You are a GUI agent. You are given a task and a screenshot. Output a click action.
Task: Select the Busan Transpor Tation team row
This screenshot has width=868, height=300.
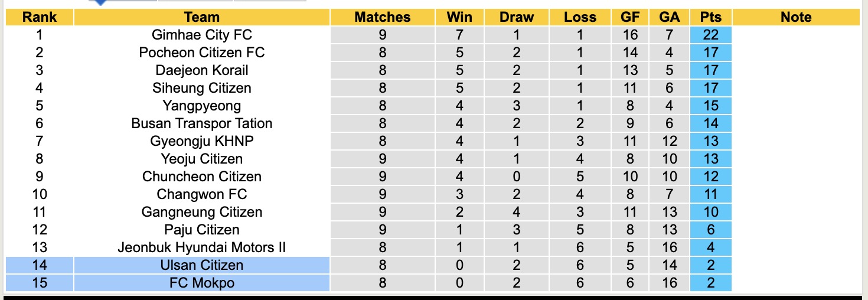tap(201, 123)
